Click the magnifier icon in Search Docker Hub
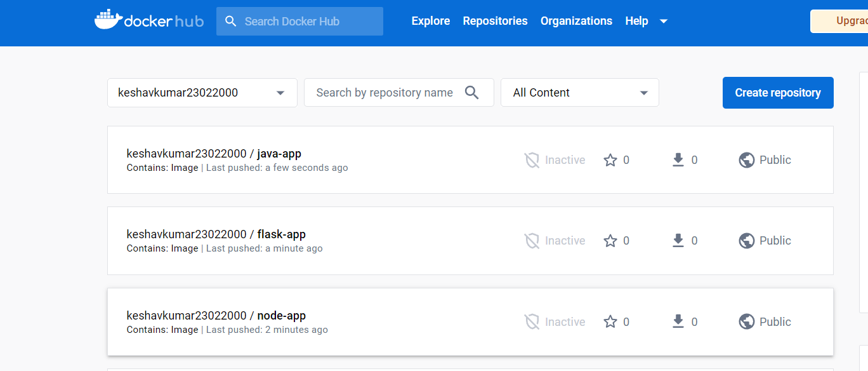The width and height of the screenshot is (868, 371). pyautogui.click(x=231, y=21)
